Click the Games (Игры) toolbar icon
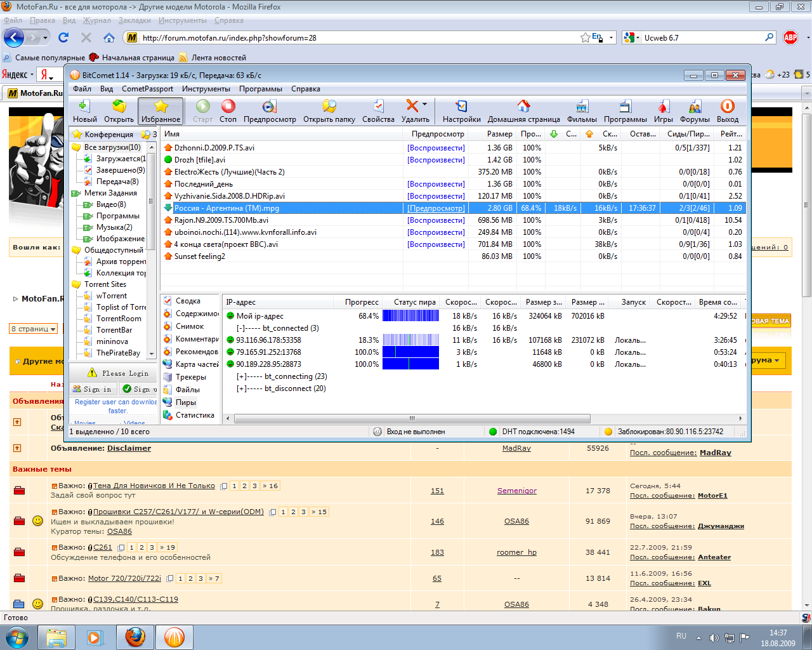The height and width of the screenshot is (650, 812). tap(664, 110)
